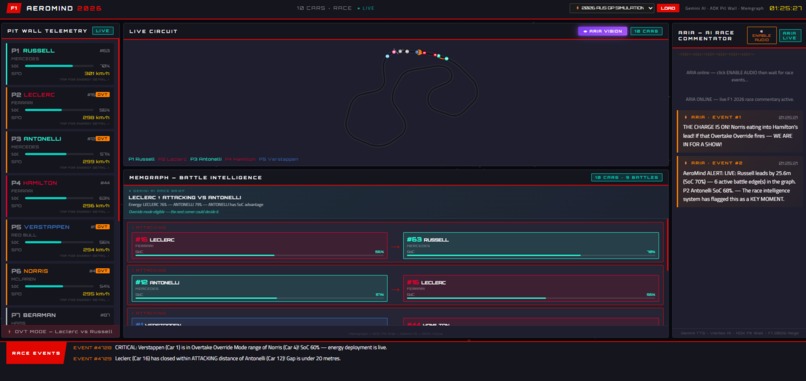Click the Event #4728 Verstappen critical alert

click(230, 348)
